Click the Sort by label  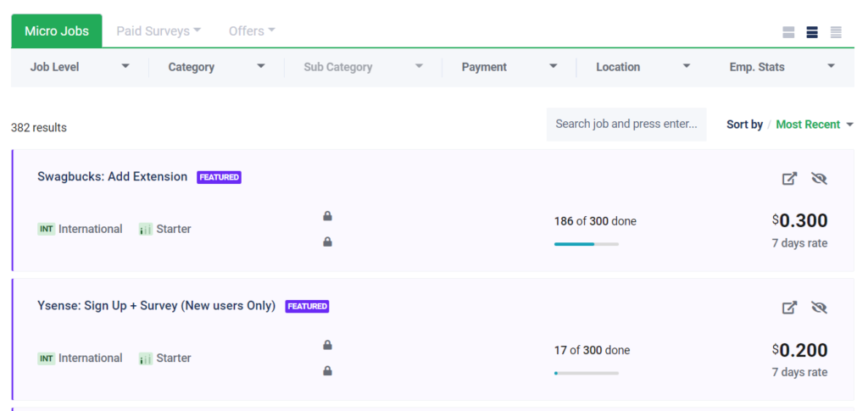744,125
